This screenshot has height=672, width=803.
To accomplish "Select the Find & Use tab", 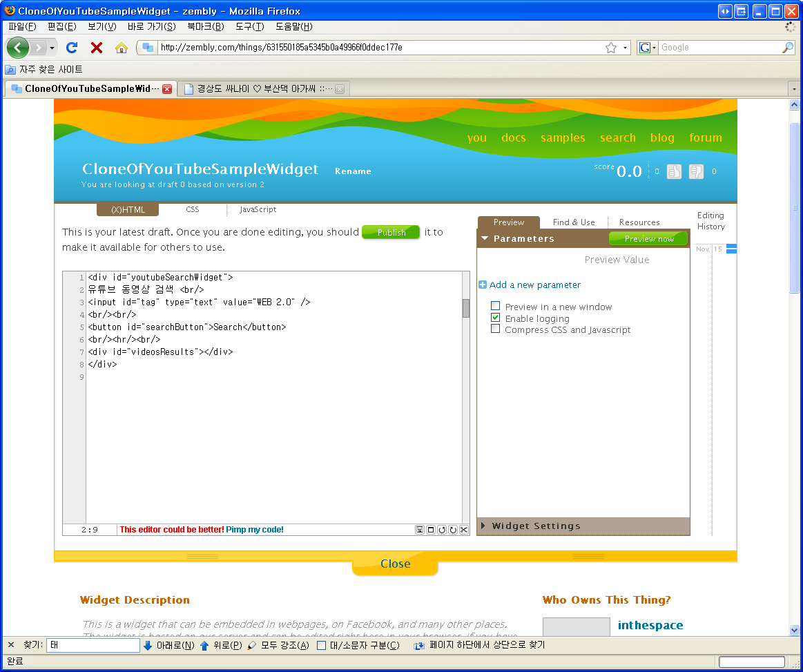I will [574, 222].
